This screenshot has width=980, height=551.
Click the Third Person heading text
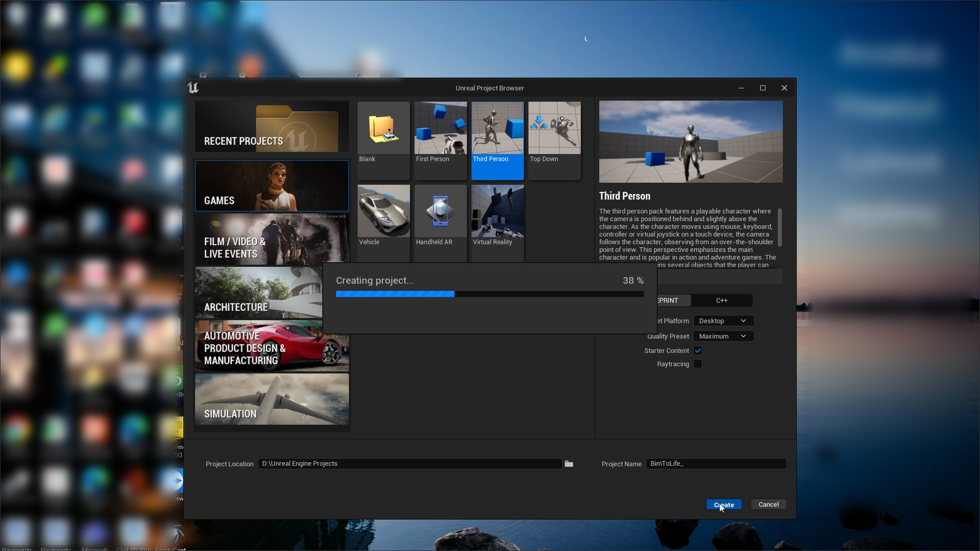click(625, 196)
